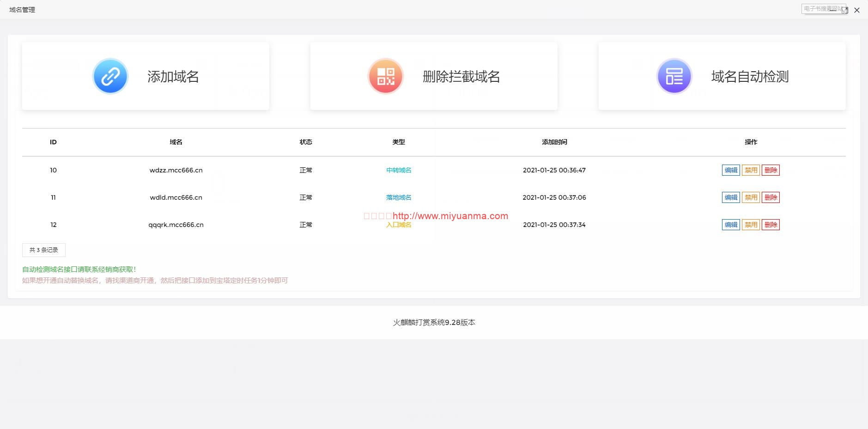Open the 删除拦截域名 card

click(434, 76)
